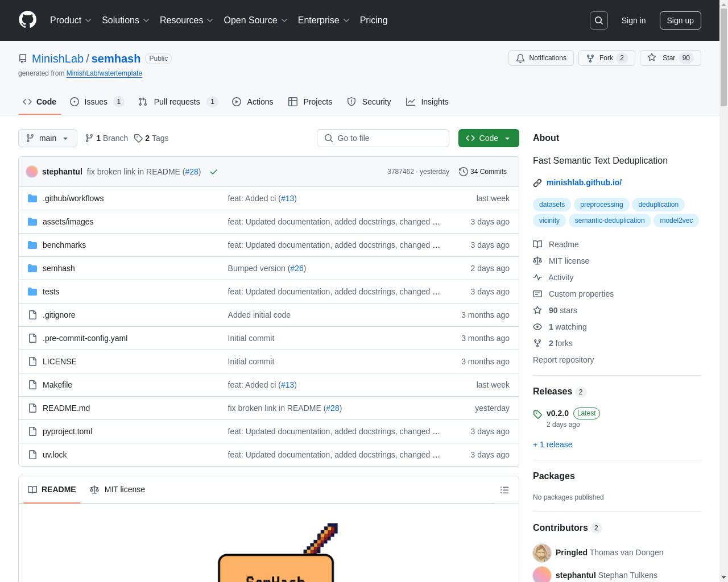
Task: Click the Sign in link
Action: [x=634, y=20]
